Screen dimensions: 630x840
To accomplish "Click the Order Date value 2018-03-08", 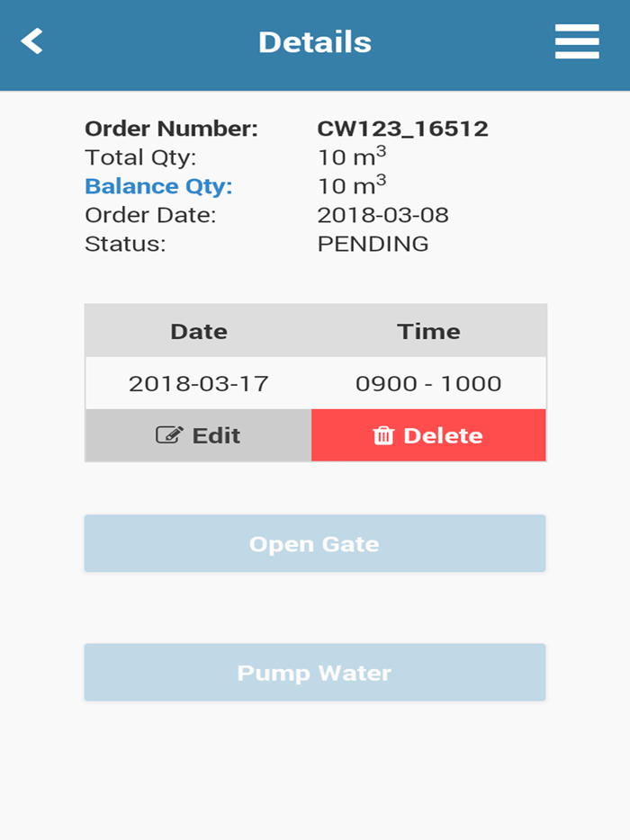I will [383, 215].
